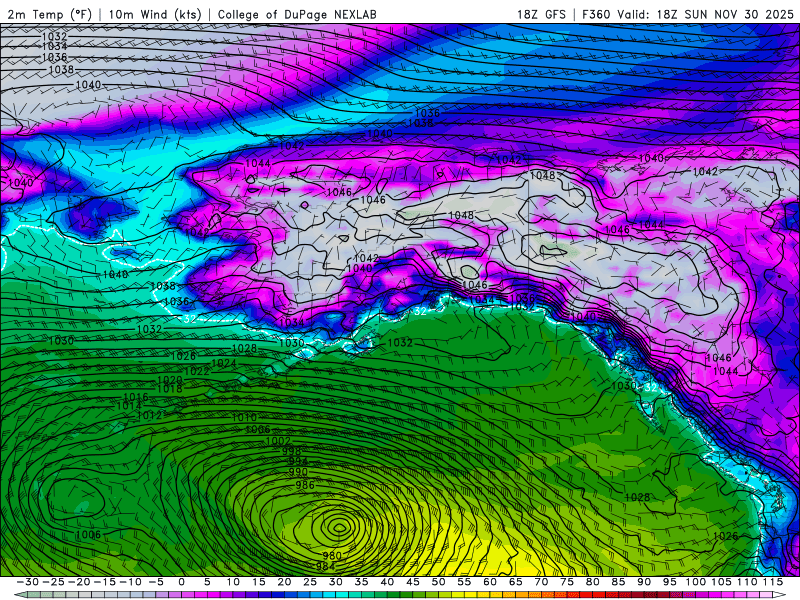This screenshot has height=600, width=800.
Task: Click the innermost closed contour of the low pressure center
Action: (x=339, y=527)
